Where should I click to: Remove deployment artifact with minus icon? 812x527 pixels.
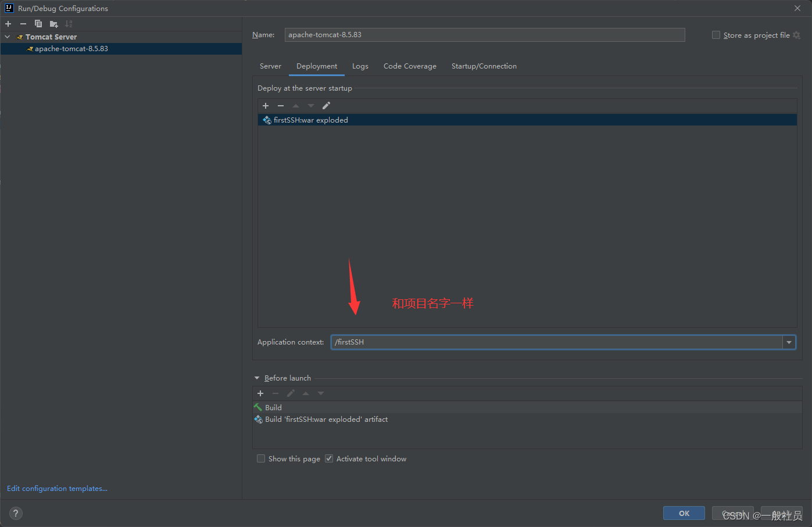coord(281,106)
